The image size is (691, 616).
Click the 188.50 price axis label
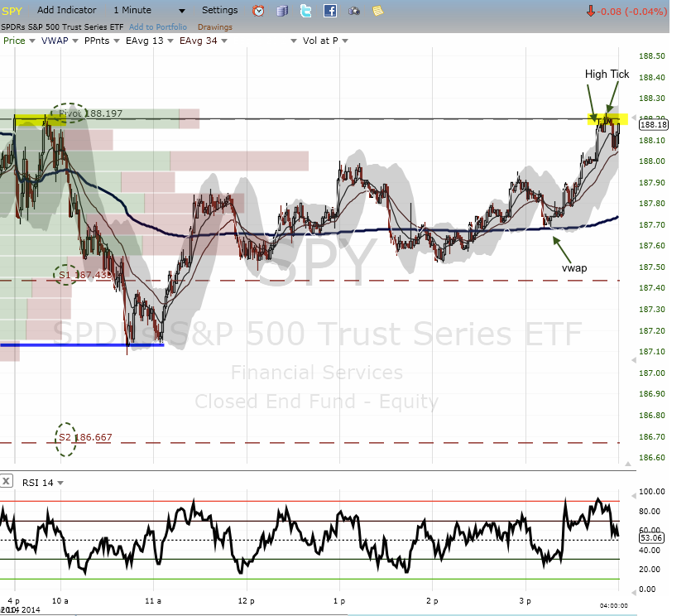tap(652, 56)
